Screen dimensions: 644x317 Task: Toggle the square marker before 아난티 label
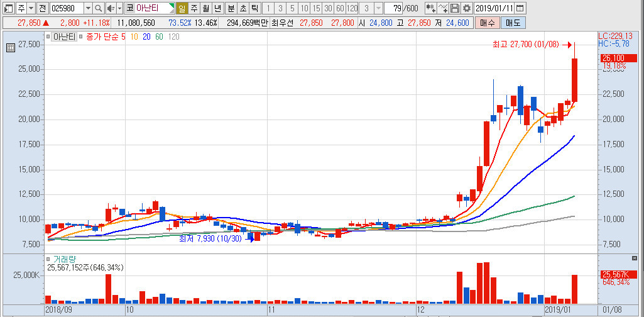tap(48, 37)
